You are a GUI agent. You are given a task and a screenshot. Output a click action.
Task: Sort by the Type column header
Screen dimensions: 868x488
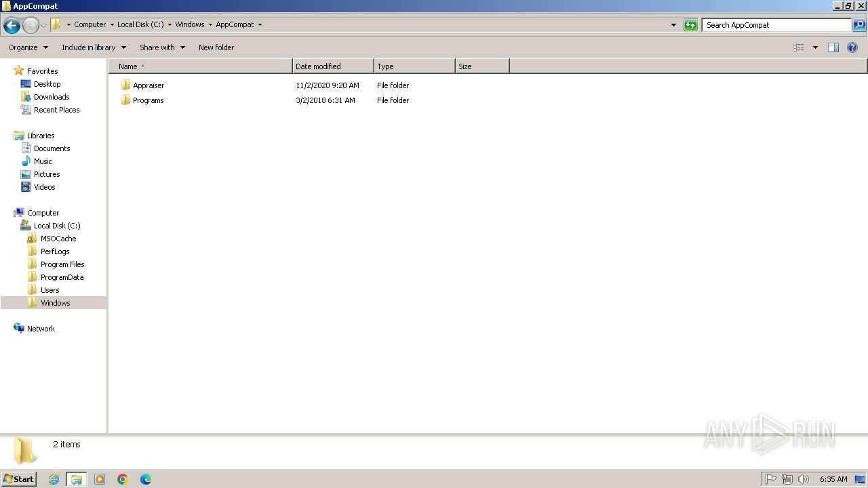click(414, 66)
